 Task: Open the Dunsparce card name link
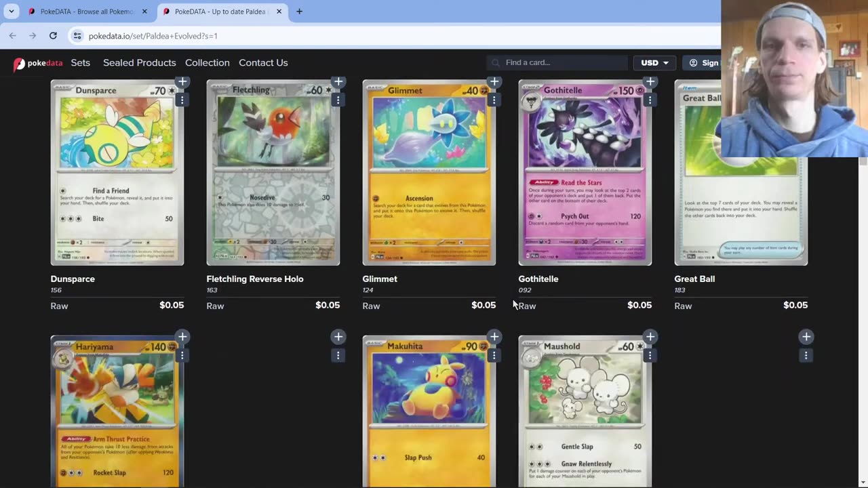[73, 279]
